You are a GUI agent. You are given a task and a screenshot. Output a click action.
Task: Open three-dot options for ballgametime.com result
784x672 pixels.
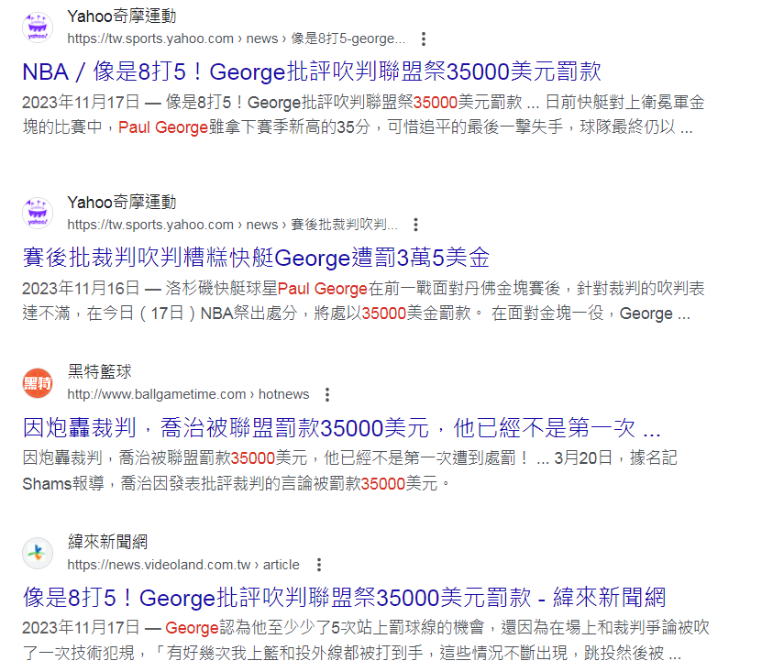pyautogui.click(x=326, y=394)
